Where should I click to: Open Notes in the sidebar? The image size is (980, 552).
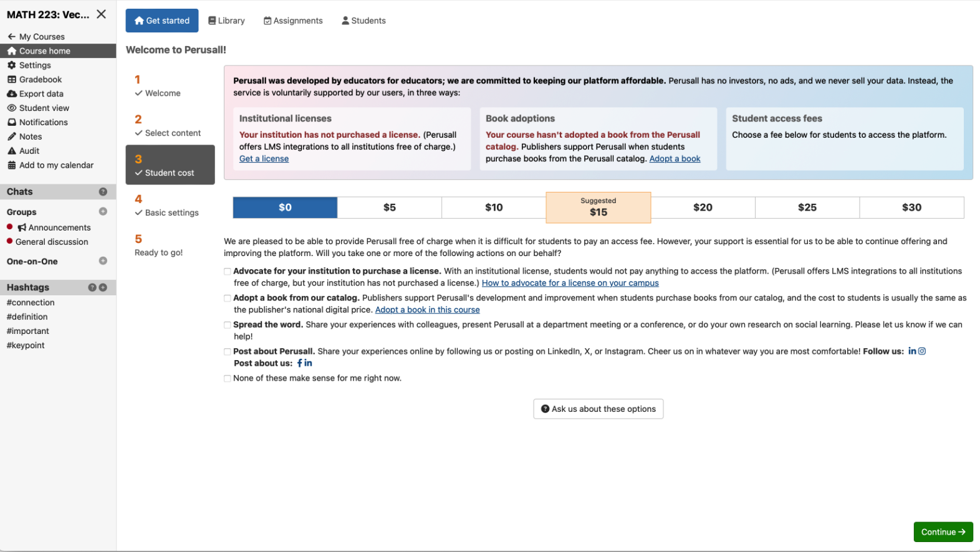pyautogui.click(x=25, y=137)
